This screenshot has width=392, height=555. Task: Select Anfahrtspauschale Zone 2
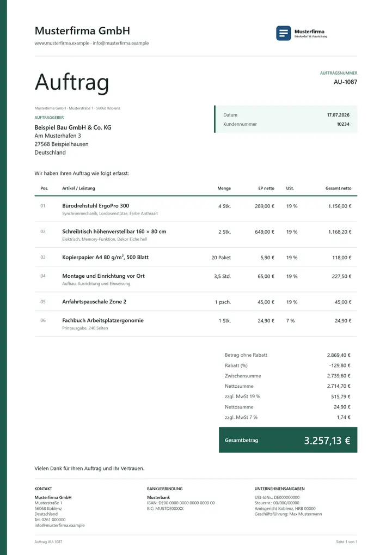click(x=94, y=302)
